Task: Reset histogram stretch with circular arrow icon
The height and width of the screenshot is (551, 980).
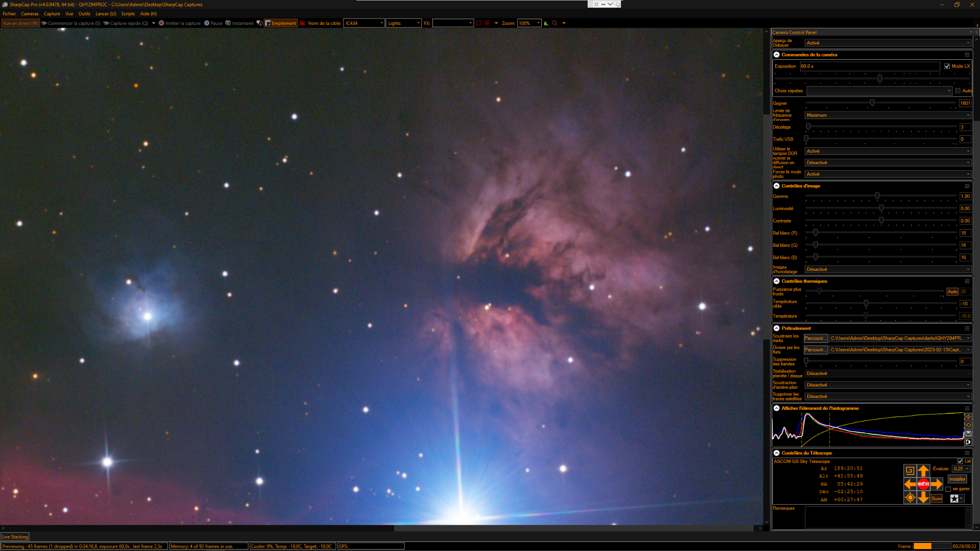Action: [x=968, y=425]
